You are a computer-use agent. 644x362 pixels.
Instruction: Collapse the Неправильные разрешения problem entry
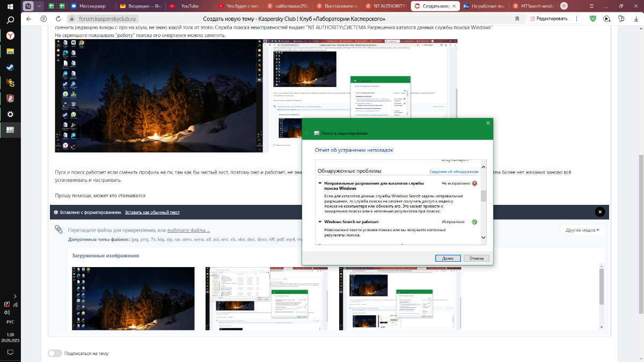coord(320,183)
